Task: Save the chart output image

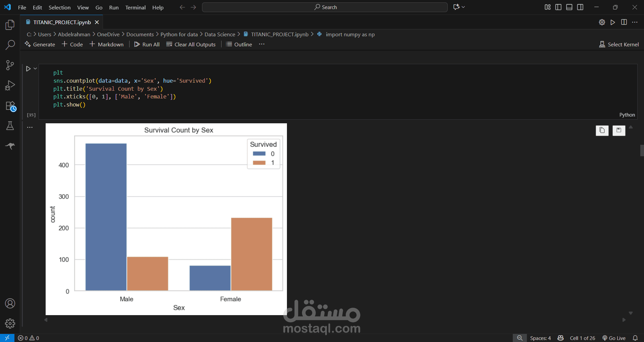Action: click(x=619, y=130)
